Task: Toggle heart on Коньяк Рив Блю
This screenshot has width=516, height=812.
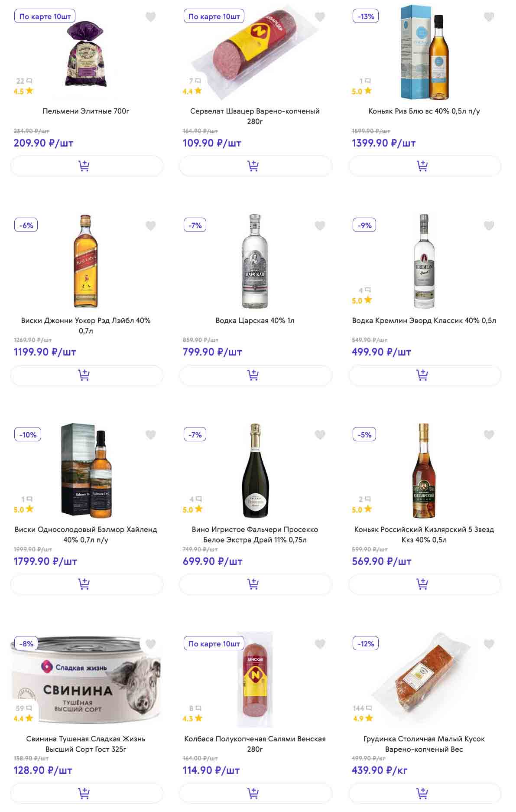Action: tap(489, 17)
